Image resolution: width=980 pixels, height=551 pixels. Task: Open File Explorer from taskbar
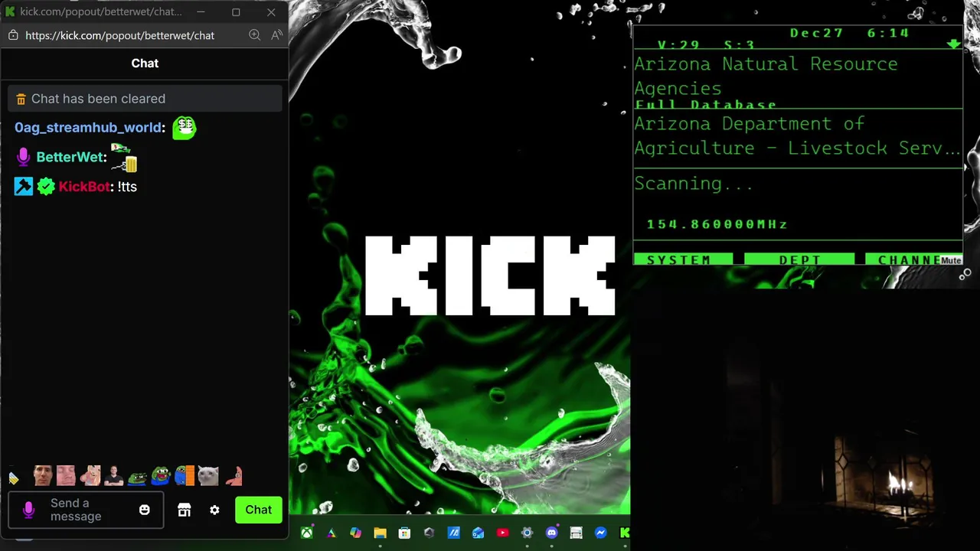point(380,533)
